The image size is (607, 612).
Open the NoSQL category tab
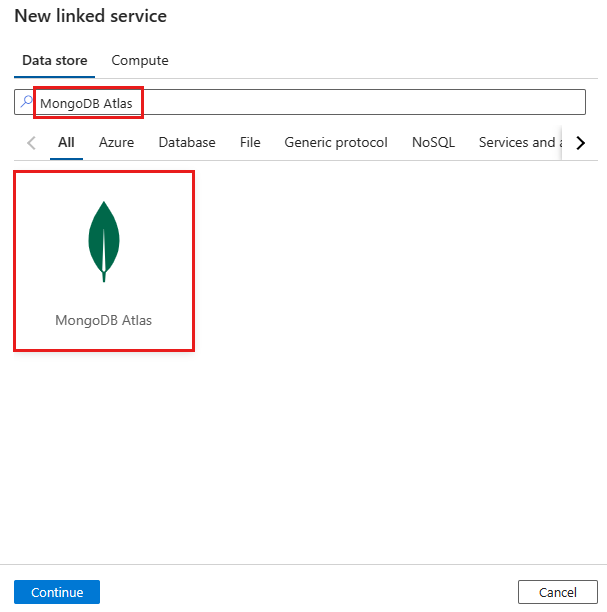pos(433,142)
